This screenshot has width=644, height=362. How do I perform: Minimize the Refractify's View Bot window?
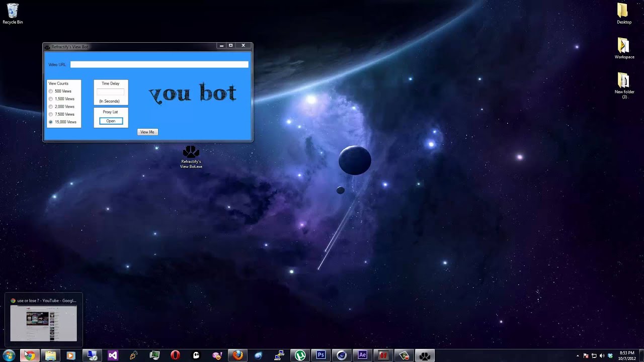[221, 46]
